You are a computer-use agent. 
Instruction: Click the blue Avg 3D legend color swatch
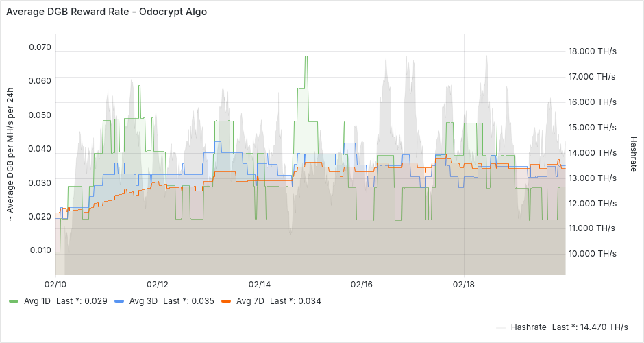119,301
